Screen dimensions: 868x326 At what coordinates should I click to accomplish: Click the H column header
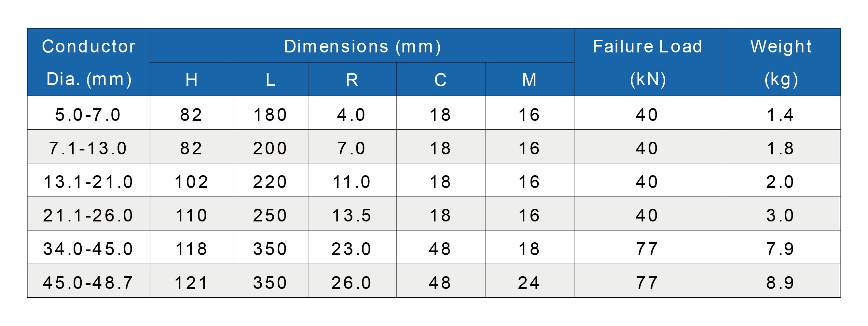(192, 80)
